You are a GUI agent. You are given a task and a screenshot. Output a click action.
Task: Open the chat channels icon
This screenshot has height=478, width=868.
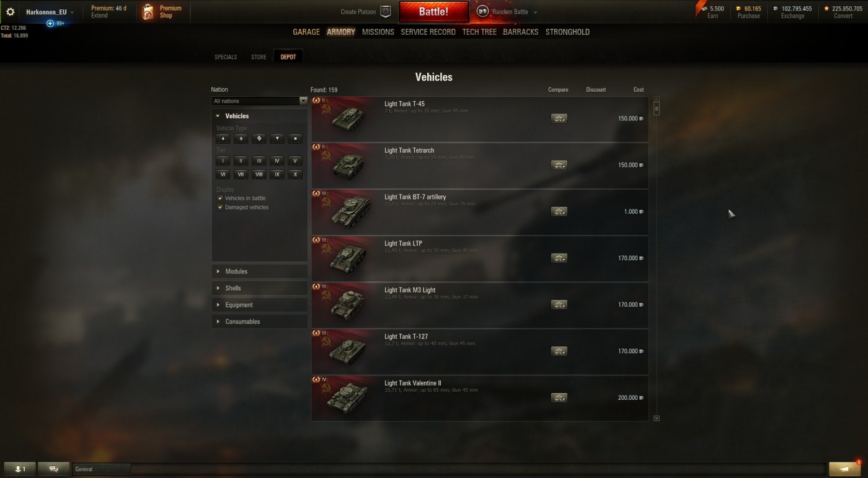tap(53, 469)
